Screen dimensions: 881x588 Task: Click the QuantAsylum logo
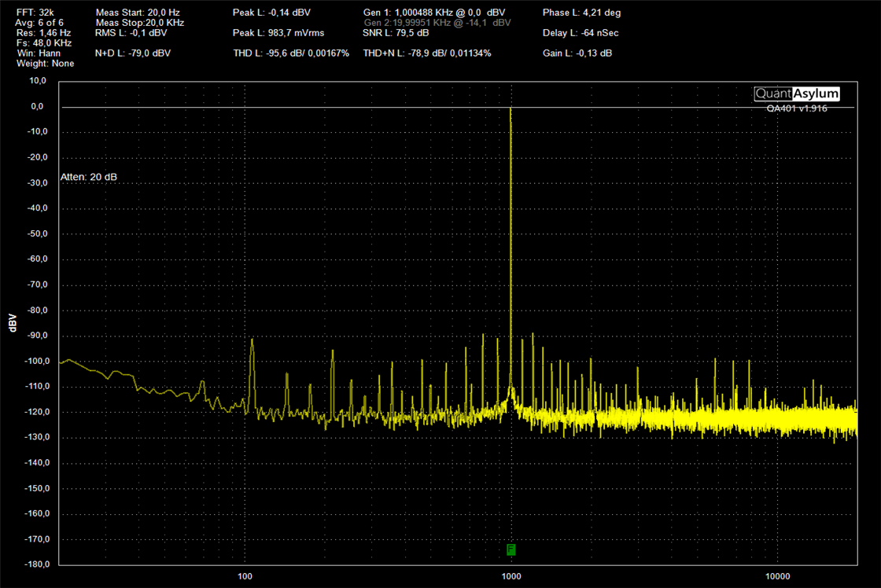point(797,94)
